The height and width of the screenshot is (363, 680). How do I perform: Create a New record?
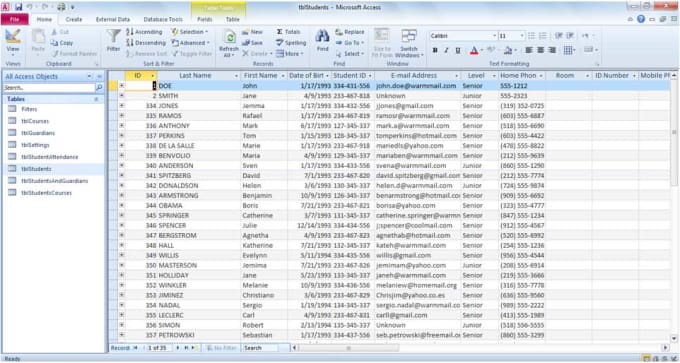pyautogui.click(x=253, y=32)
